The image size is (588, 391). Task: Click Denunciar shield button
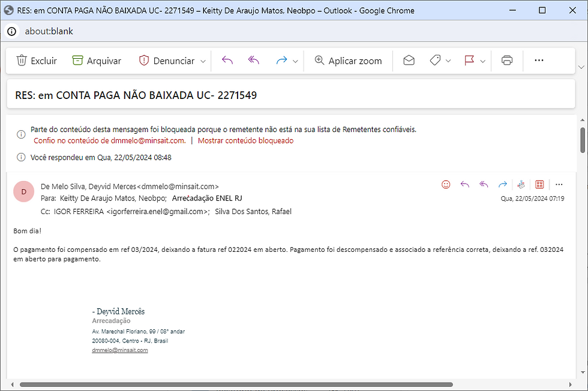(x=167, y=61)
